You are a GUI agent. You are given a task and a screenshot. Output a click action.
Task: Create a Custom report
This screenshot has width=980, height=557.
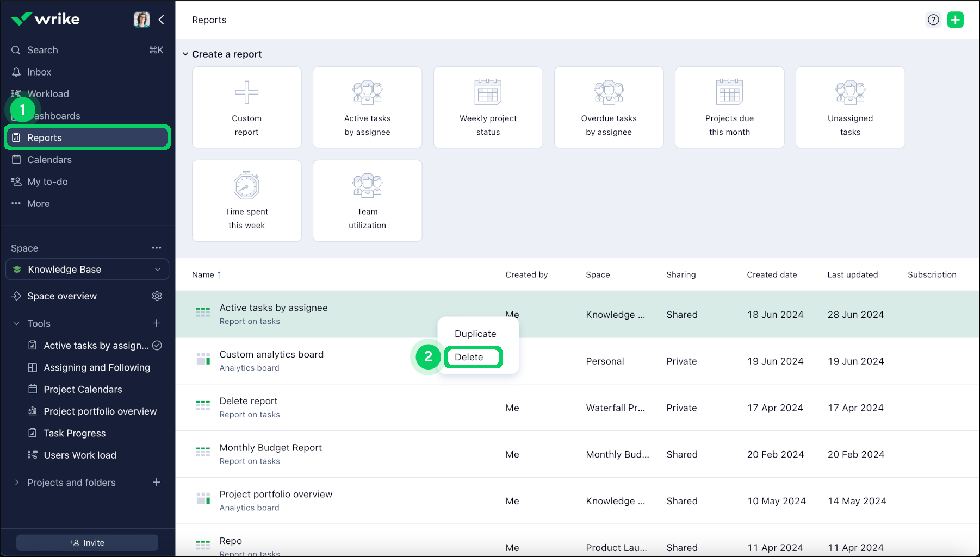tap(246, 108)
